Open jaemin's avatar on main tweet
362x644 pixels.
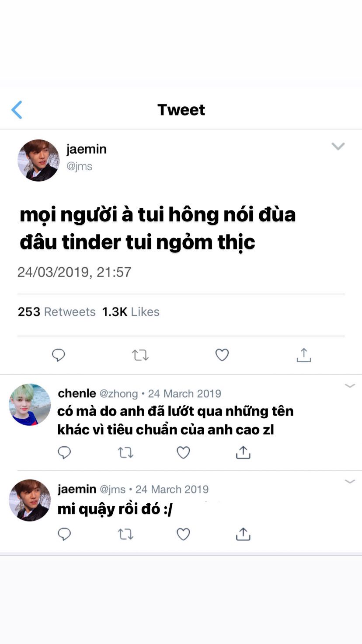[38, 161]
